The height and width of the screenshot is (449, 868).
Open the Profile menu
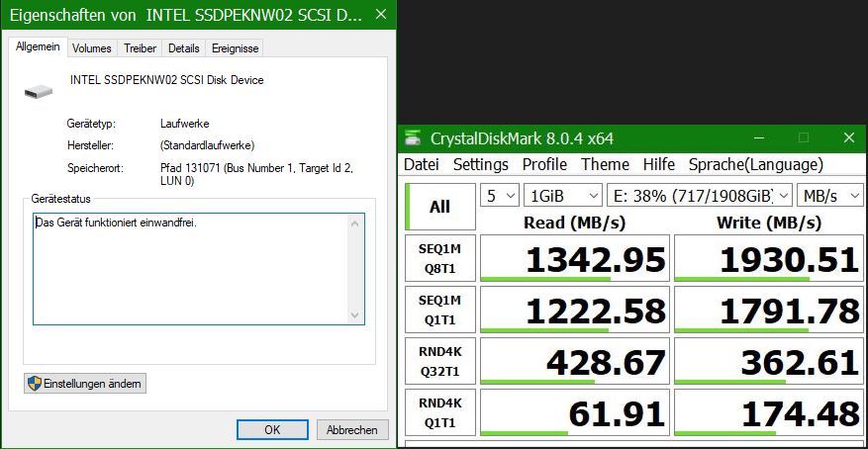point(544,164)
